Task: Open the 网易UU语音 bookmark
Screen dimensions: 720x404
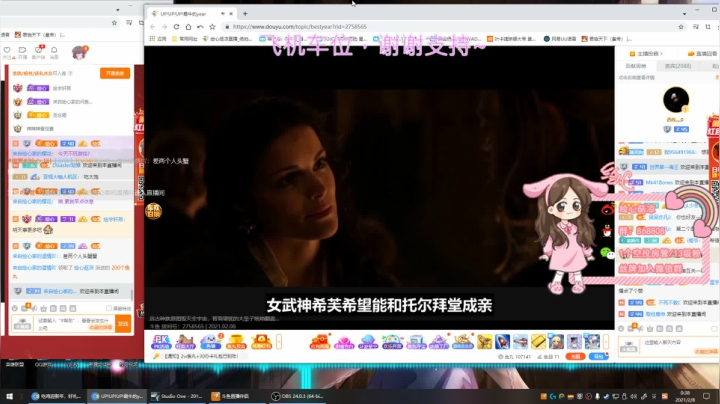Action: 560,39
